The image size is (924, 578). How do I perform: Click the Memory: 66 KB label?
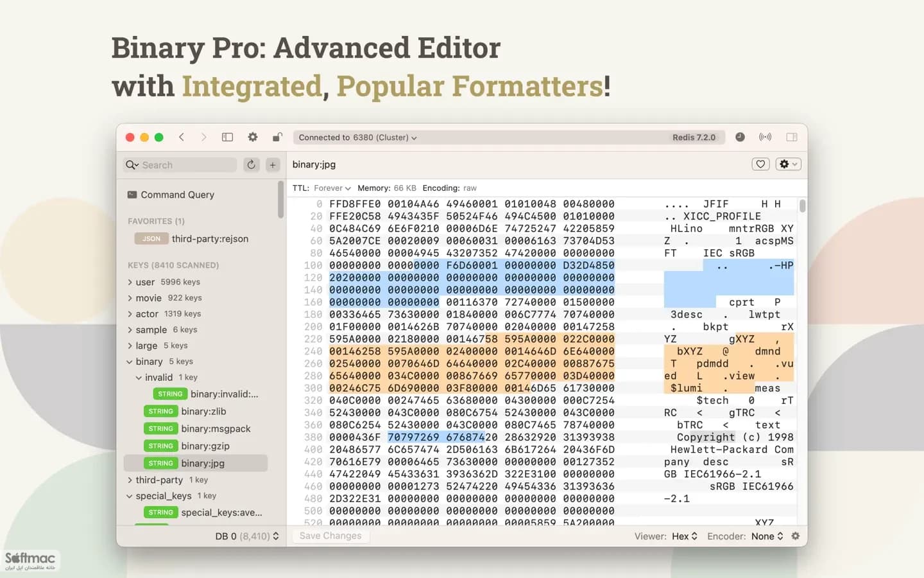[x=387, y=188]
